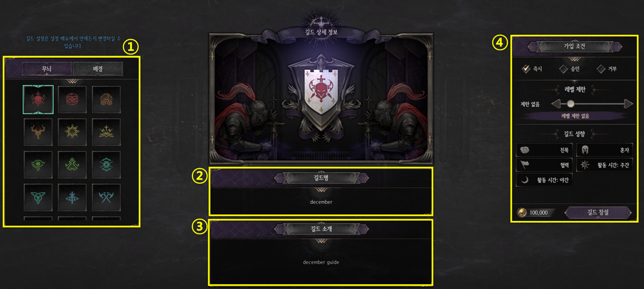
Task: Click the 길드 창설 create guild button
Action: coord(598,212)
